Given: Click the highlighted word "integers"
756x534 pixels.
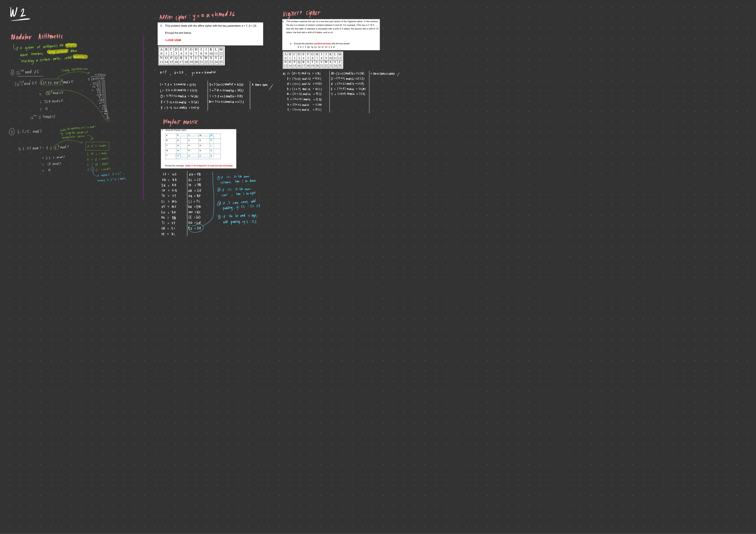Looking at the screenshot, I should click(x=71, y=45).
